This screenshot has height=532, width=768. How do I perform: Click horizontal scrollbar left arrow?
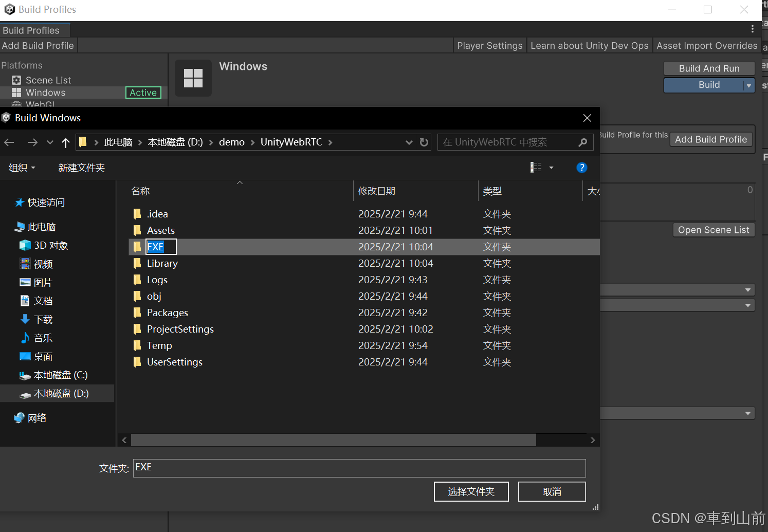point(124,440)
